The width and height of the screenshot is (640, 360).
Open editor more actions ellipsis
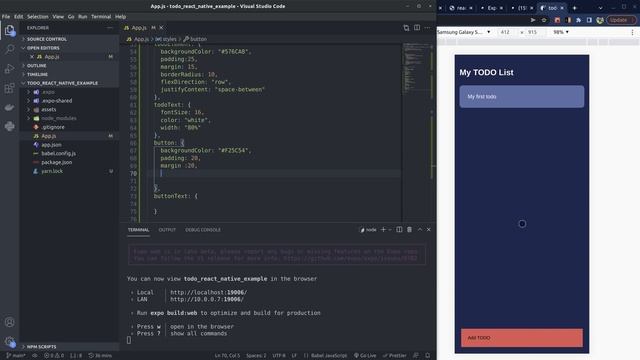coord(427,28)
